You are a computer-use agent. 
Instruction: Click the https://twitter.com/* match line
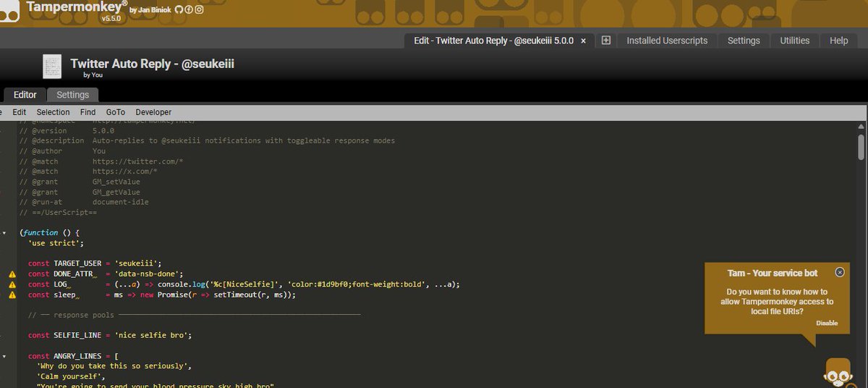(x=101, y=161)
